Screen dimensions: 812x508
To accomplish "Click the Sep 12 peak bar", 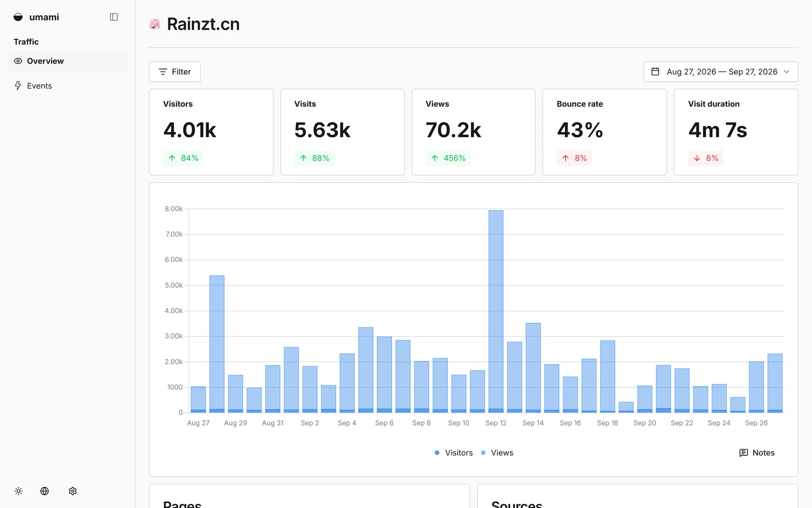I will pyautogui.click(x=496, y=311).
